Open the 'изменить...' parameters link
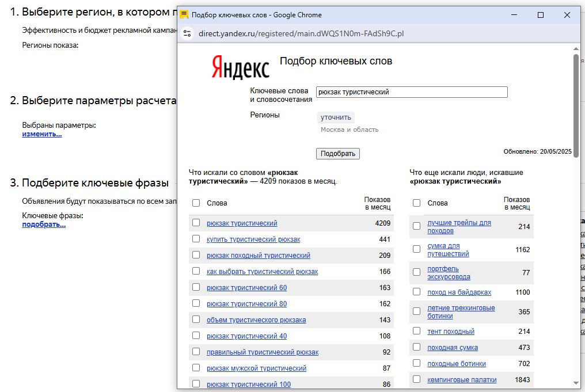Viewport: 585px width, 392px height. coord(41,134)
